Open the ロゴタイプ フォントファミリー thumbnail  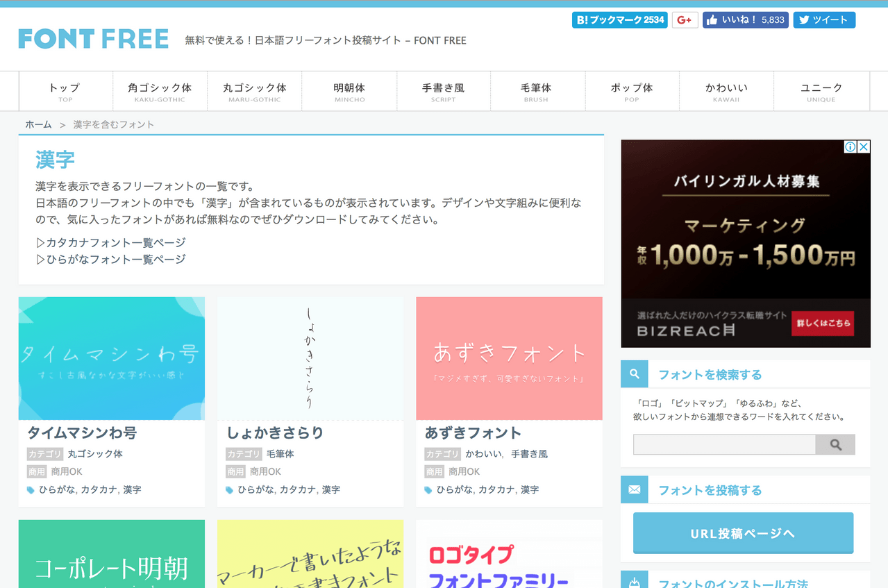pyautogui.click(x=509, y=554)
